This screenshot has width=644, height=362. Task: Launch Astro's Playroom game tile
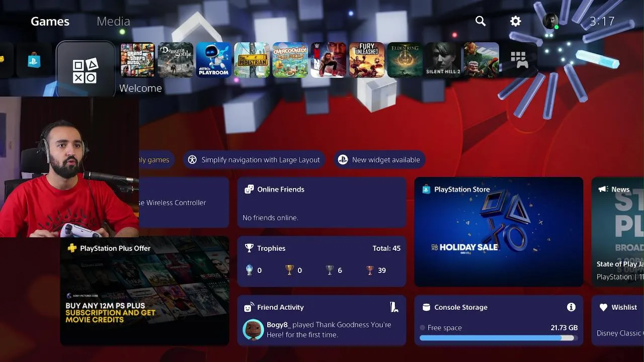point(214,60)
